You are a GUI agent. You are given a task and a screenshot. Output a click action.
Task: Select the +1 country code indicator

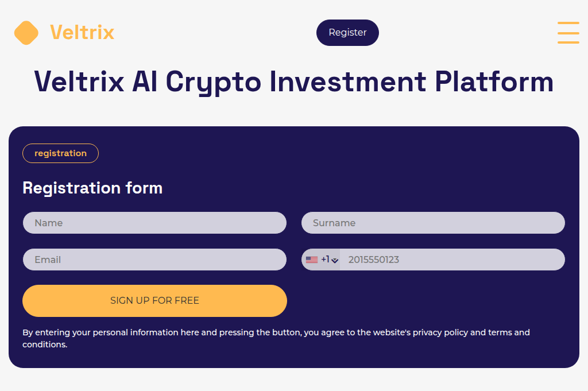point(325,260)
